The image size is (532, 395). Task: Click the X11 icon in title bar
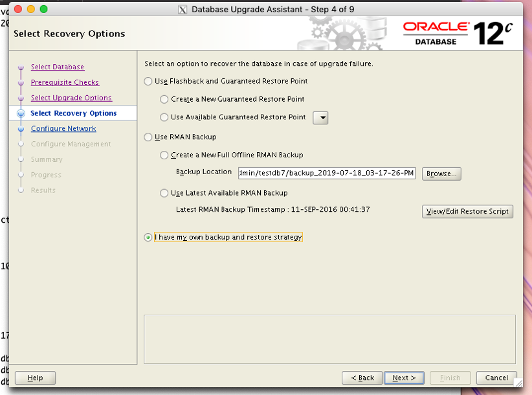pos(183,10)
